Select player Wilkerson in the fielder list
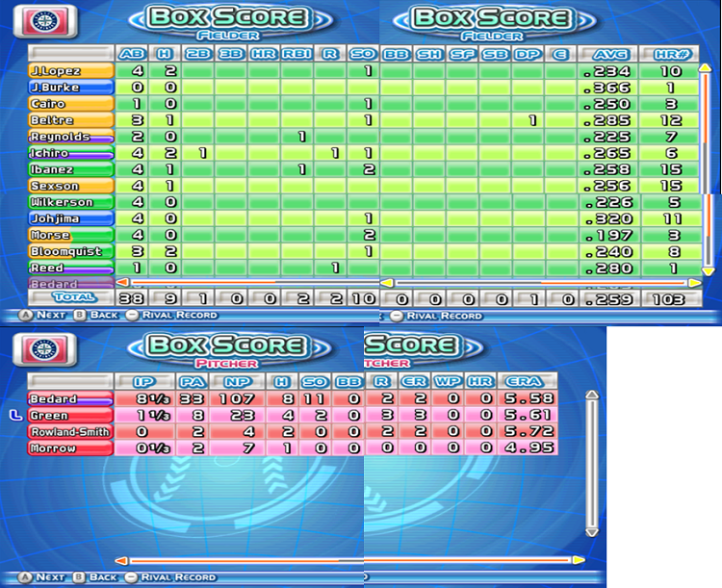This screenshot has height=588, width=722. click(x=71, y=202)
